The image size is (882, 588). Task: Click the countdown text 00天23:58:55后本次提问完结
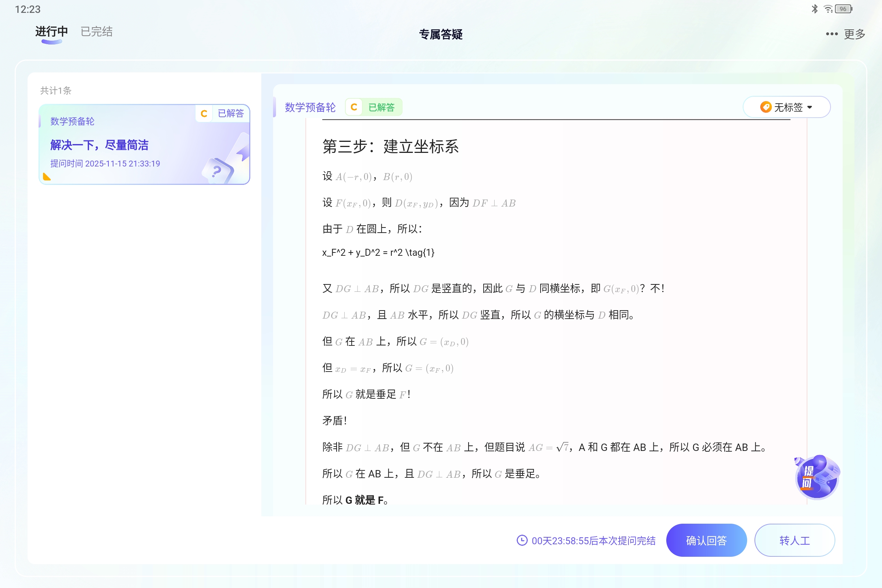tap(593, 540)
